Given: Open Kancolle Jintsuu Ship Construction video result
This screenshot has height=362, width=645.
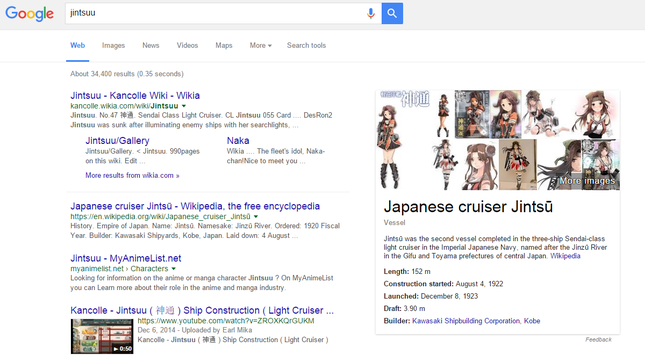Looking at the screenshot, I should pyautogui.click(x=202, y=311).
